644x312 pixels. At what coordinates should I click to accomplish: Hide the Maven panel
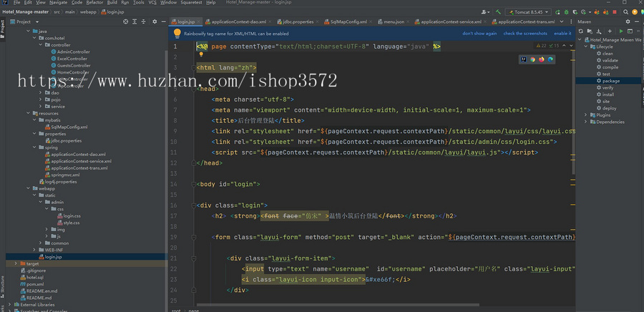point(637,21)
